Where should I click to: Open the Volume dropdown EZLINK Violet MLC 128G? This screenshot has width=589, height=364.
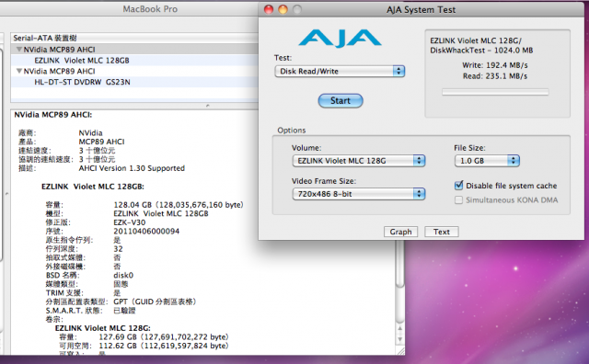tap(359, 161)
